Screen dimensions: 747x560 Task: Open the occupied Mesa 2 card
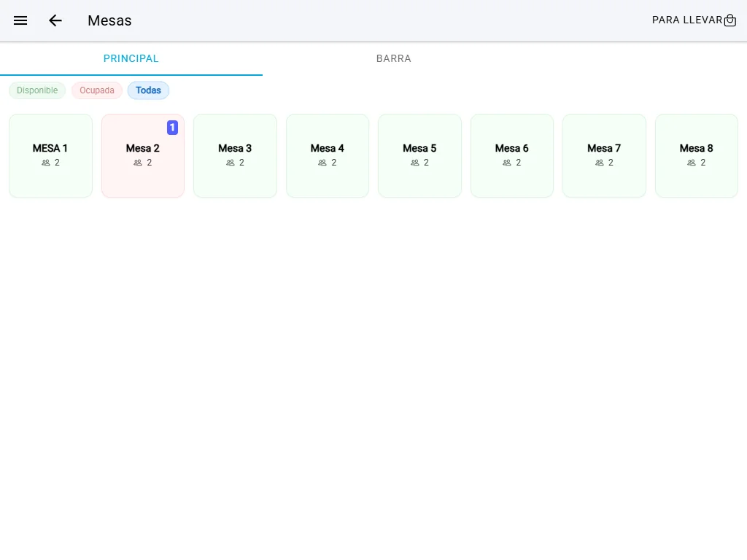click(x=143, y=156)
